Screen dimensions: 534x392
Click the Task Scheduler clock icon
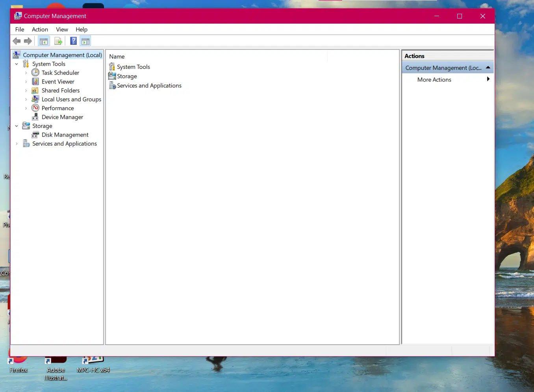pos(35,72)
